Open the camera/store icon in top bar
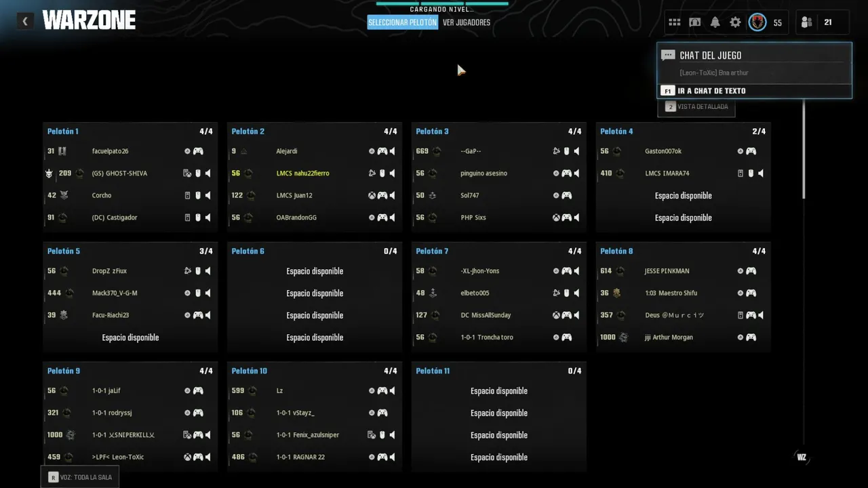Image resolution: width=868 pixels, height=488 pixels. click(x=695, y=22)
